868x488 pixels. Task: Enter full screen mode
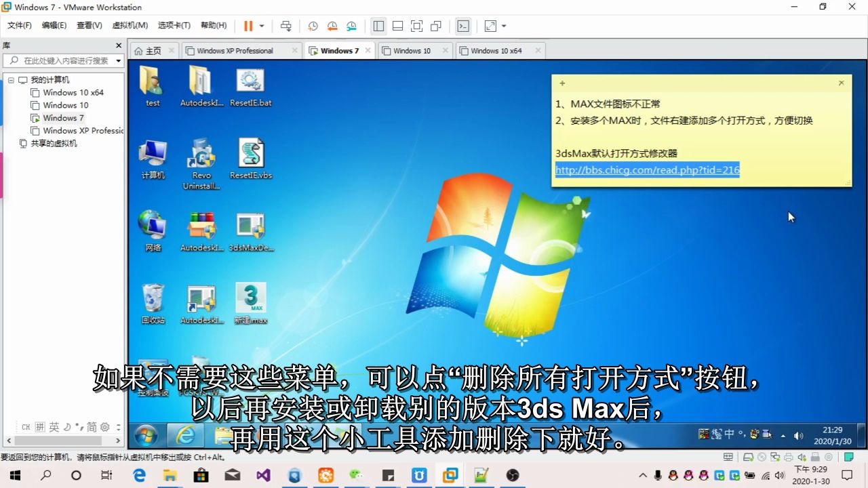(x=417, y=26)
